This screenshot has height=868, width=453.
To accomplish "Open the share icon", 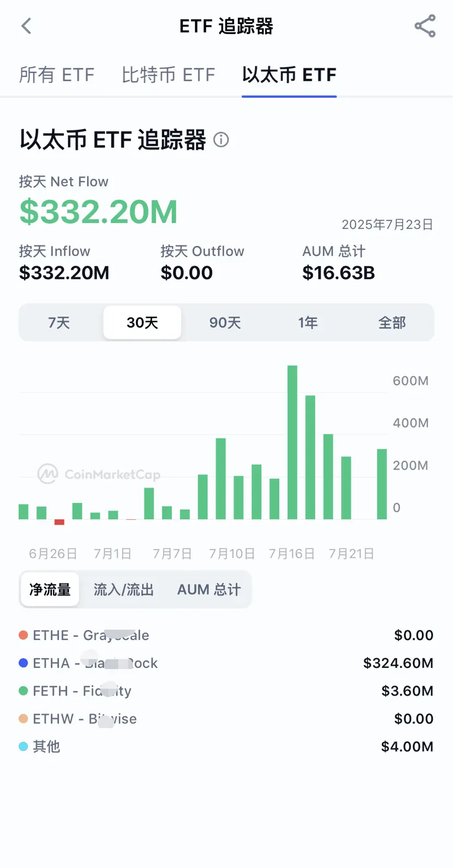I will (x=425, y=26).
